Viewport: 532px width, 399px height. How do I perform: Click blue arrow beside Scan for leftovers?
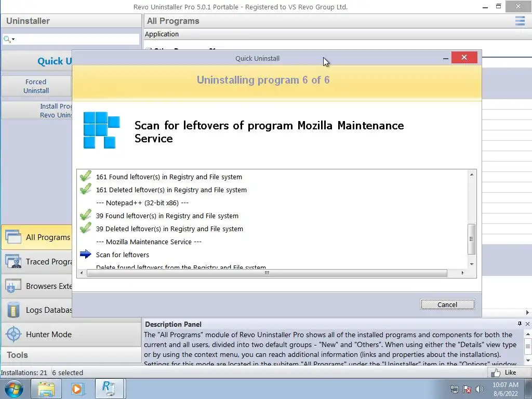click(x=86, y=254)
